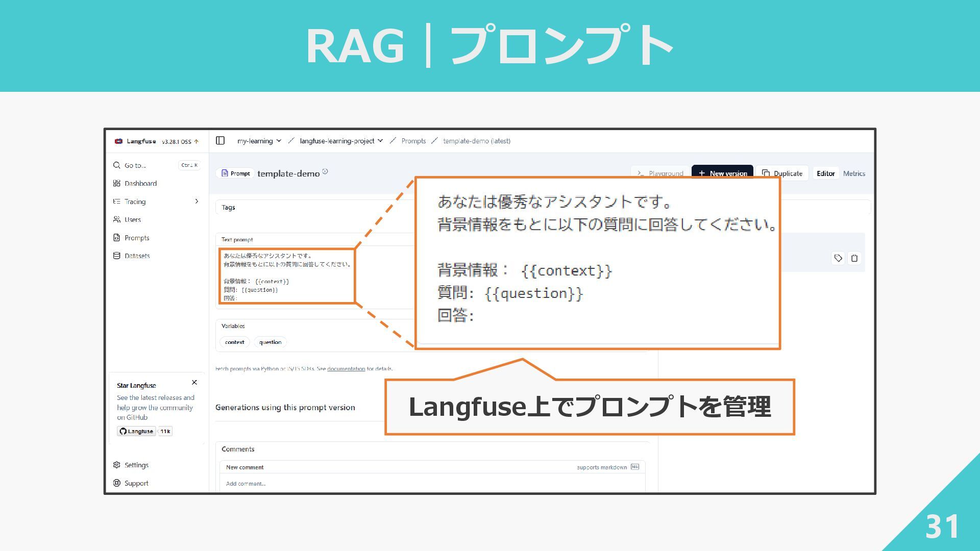Click the New version button
This screenshot has width=980, height=551.
(x=722, y=173)
